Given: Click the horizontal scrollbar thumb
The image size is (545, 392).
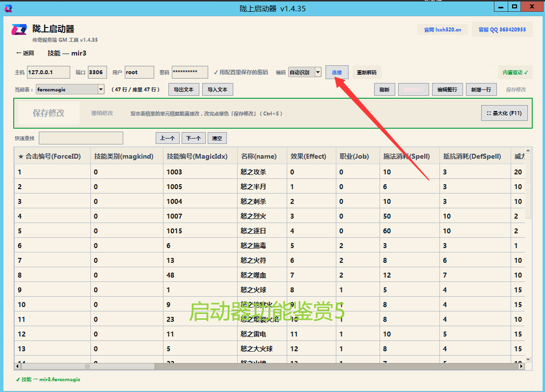Looking at the screenshot, I should tap(88, 366).
